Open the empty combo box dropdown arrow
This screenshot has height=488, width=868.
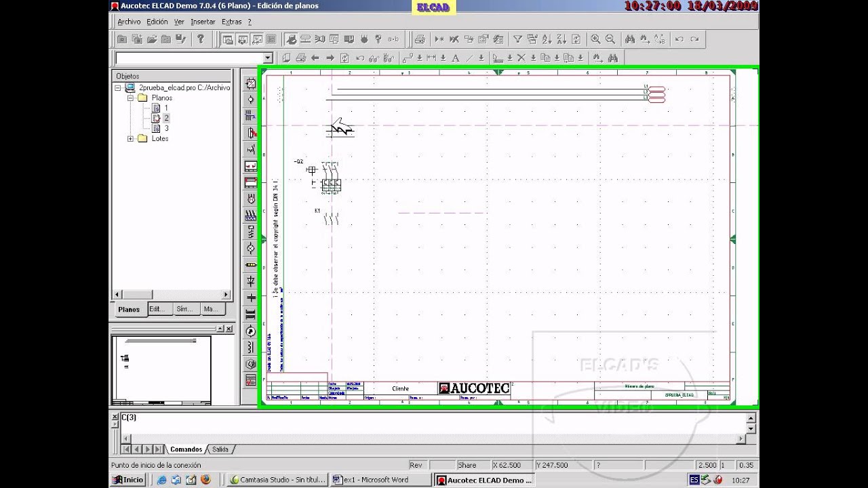pos(267,58)
